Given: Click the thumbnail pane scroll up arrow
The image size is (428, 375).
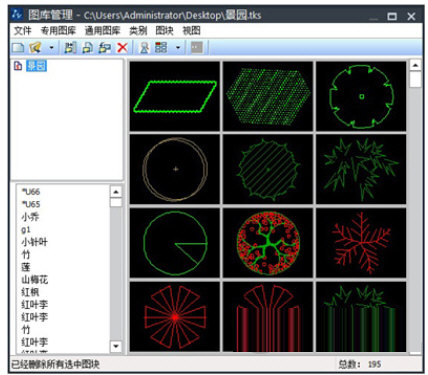Looking at the screenshot, I should [415, 65].
